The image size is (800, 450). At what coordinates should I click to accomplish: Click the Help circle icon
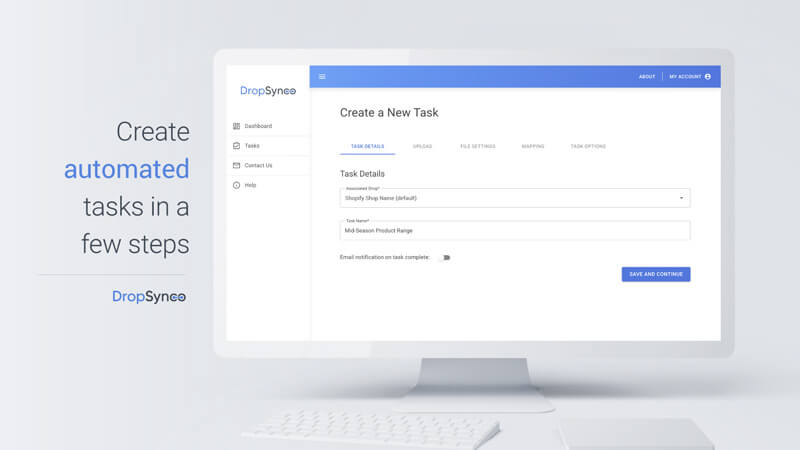(236, 185)
